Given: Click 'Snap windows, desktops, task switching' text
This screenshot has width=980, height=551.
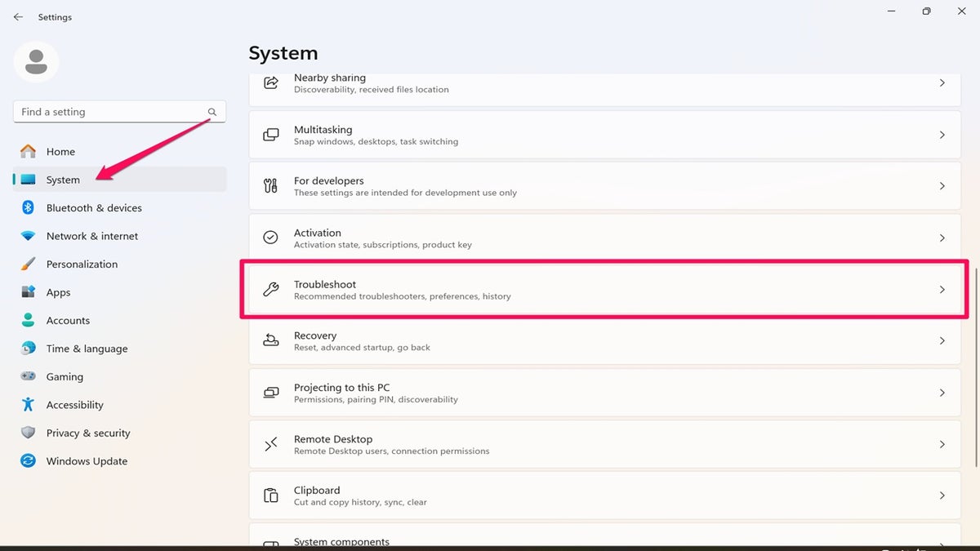Looking at the screenshot, I should (x=376, y=141).
